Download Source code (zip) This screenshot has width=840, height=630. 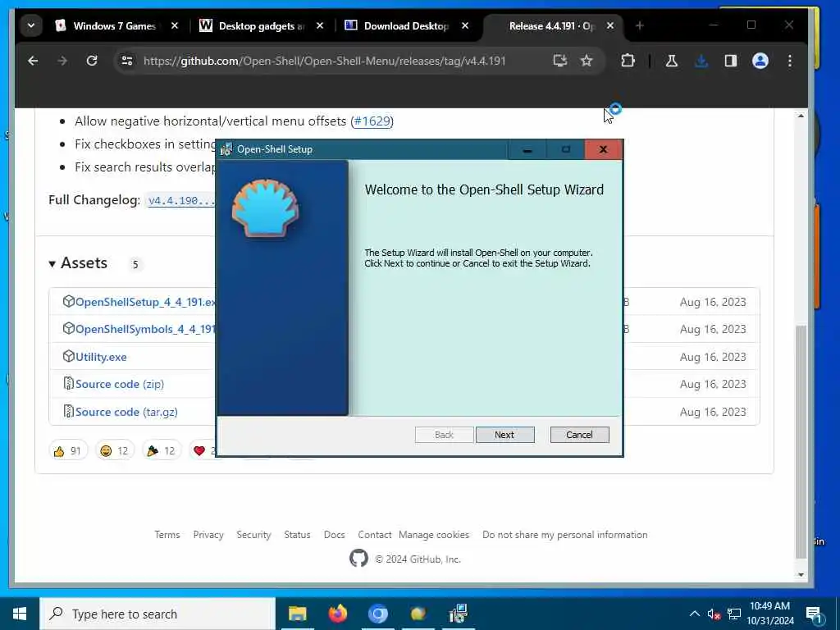[120, 384]
